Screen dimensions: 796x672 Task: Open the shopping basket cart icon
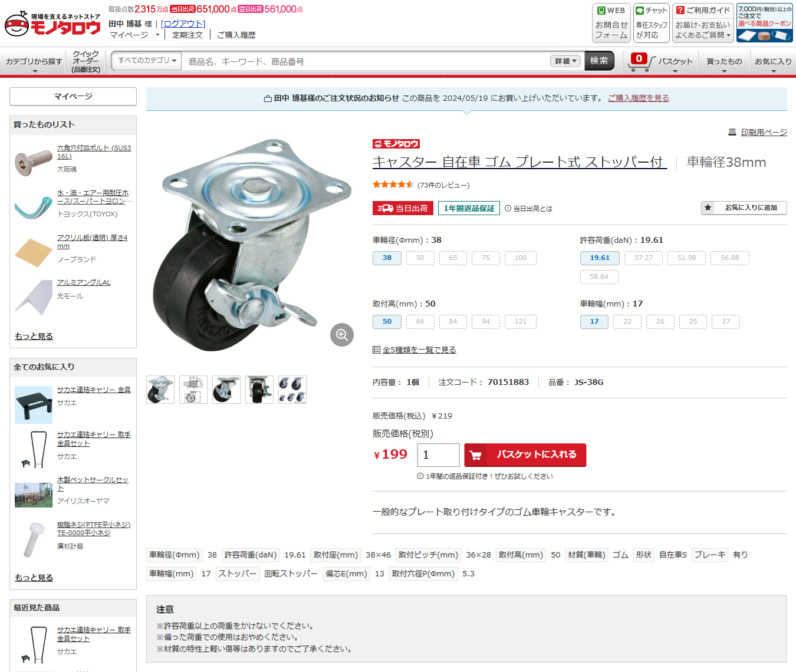pos(639,61)
